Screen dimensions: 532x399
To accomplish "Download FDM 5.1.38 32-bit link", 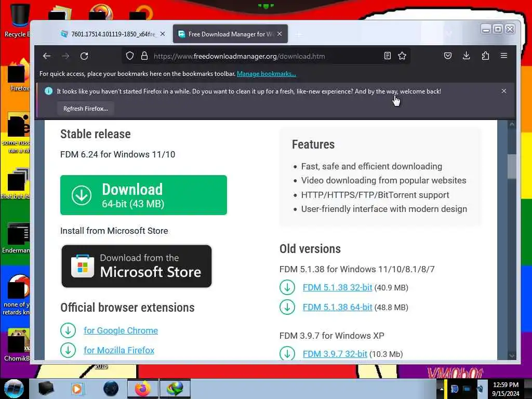I will (x=337, y=287).
